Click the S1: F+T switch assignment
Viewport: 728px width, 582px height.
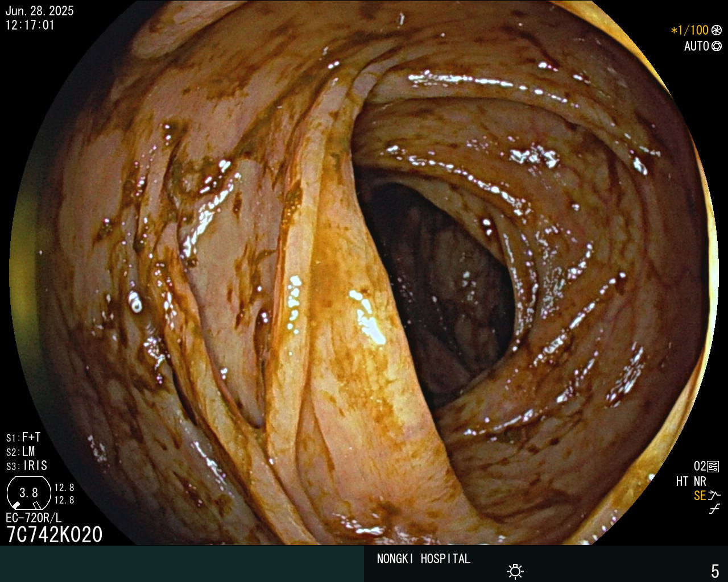coord(23,437)
